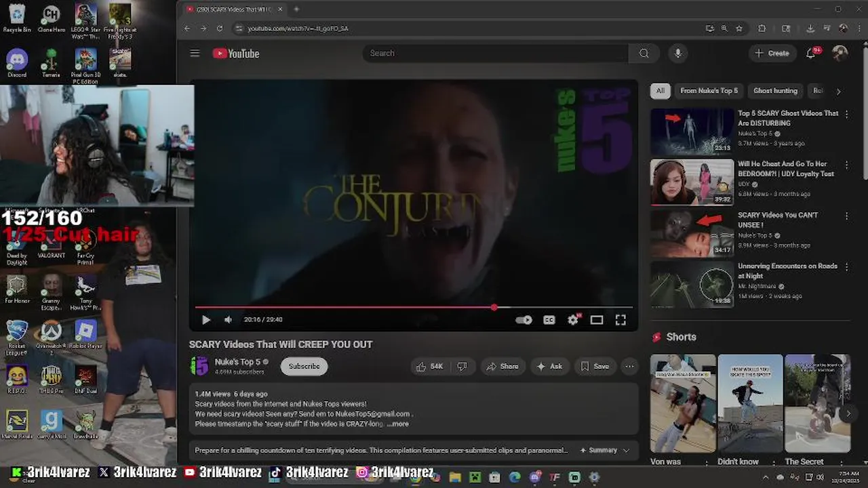Enter fullscreen in the video player
This screenshot has height=488, width=868.
pyautogui.click(x=620, y=320)
